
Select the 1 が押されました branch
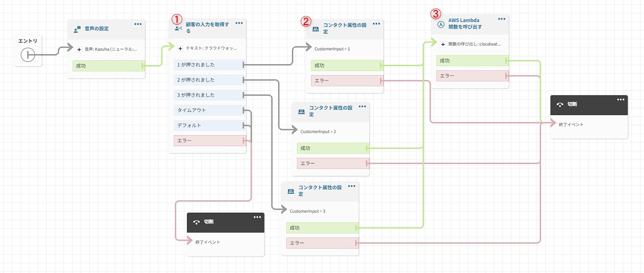[210, 65]
